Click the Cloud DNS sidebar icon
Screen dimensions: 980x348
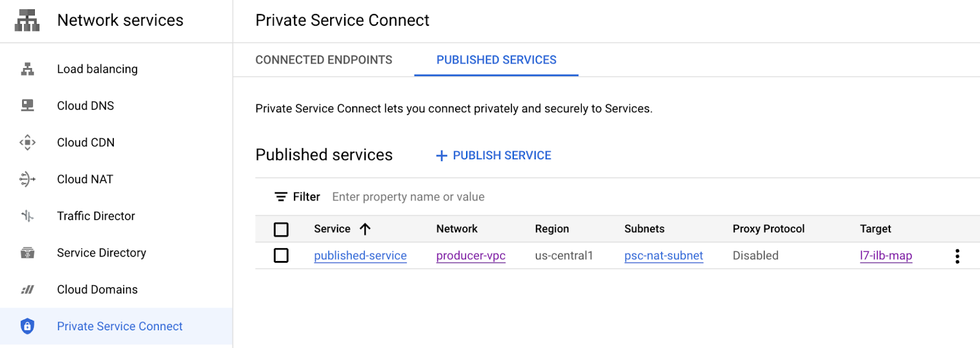click(28, 105)
